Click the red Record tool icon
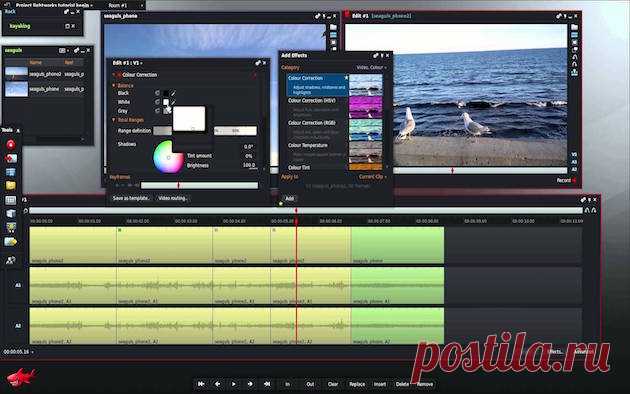630x394 pixels. point(11,145)
